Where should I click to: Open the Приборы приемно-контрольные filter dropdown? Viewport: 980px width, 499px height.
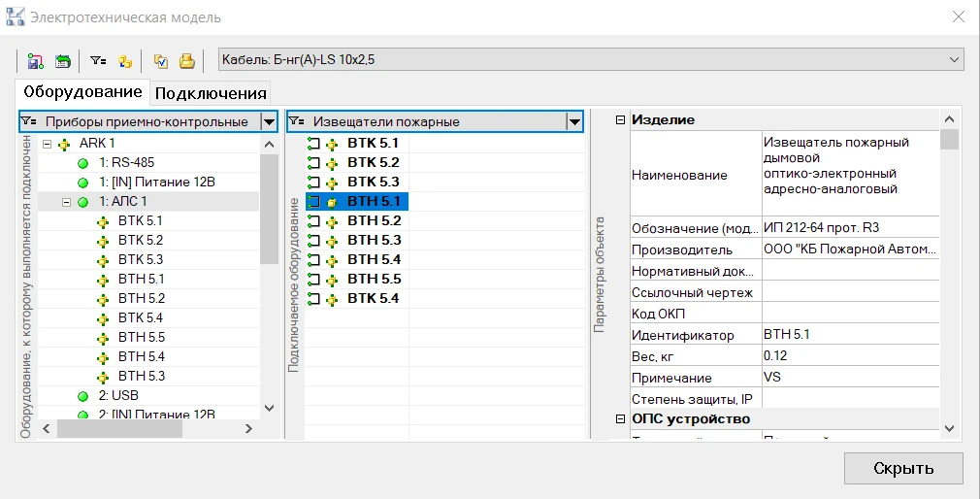pos(268,122)
